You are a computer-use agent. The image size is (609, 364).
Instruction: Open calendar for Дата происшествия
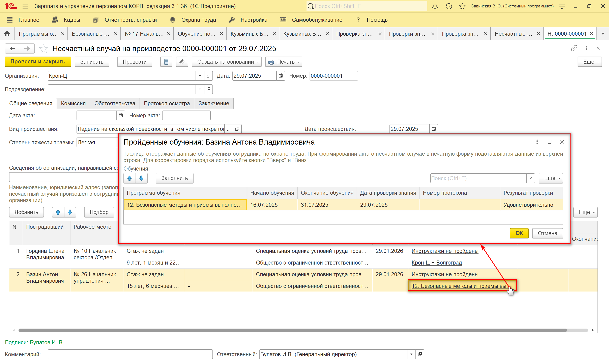[434, 129]
